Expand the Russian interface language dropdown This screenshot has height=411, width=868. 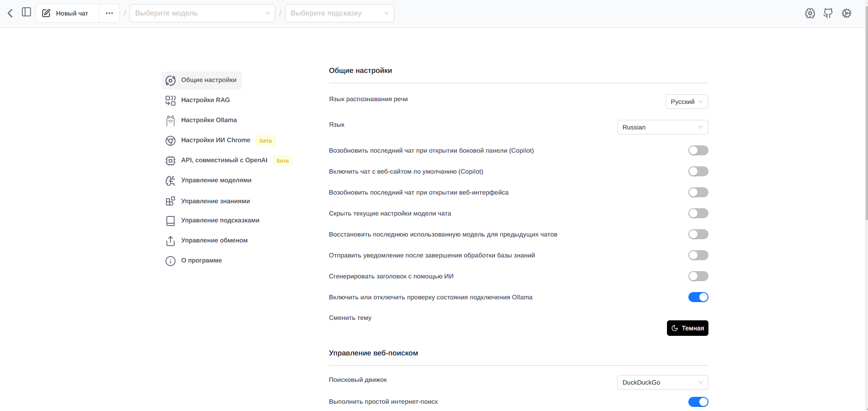tap(662, 127)
